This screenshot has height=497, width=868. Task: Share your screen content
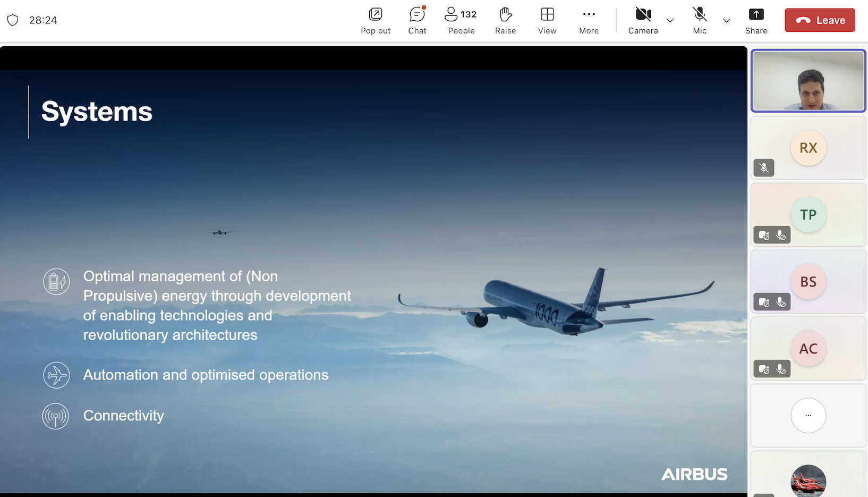coord(756,20)
